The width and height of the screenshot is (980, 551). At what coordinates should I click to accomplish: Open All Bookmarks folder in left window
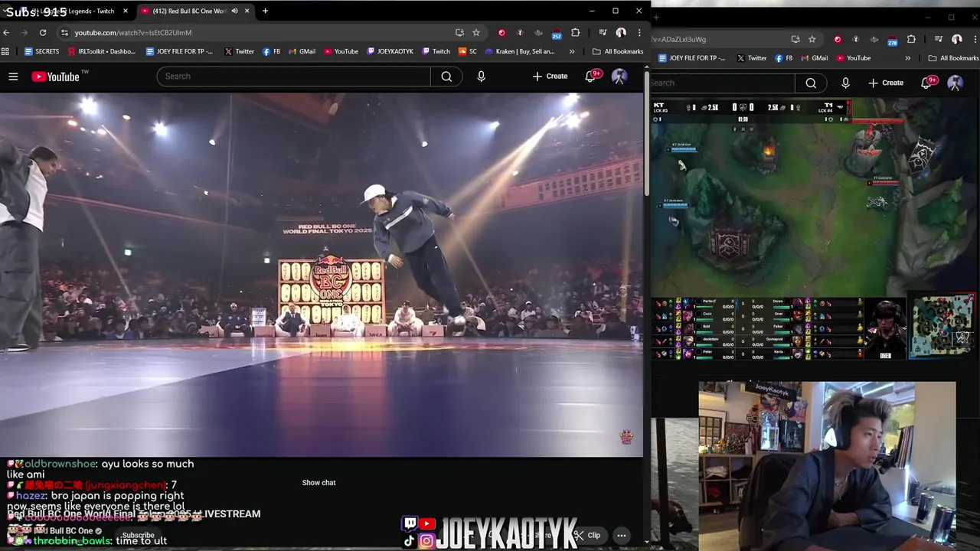[x=618, y=51]
